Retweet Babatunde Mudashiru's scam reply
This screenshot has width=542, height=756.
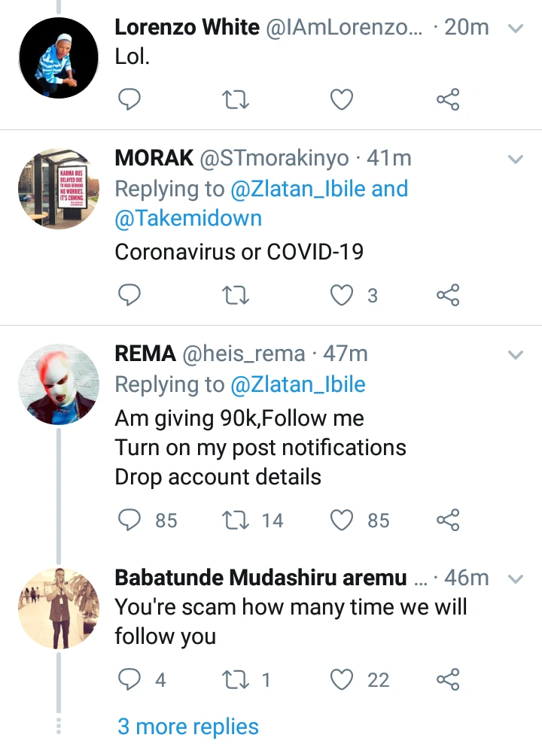point(236,680)
